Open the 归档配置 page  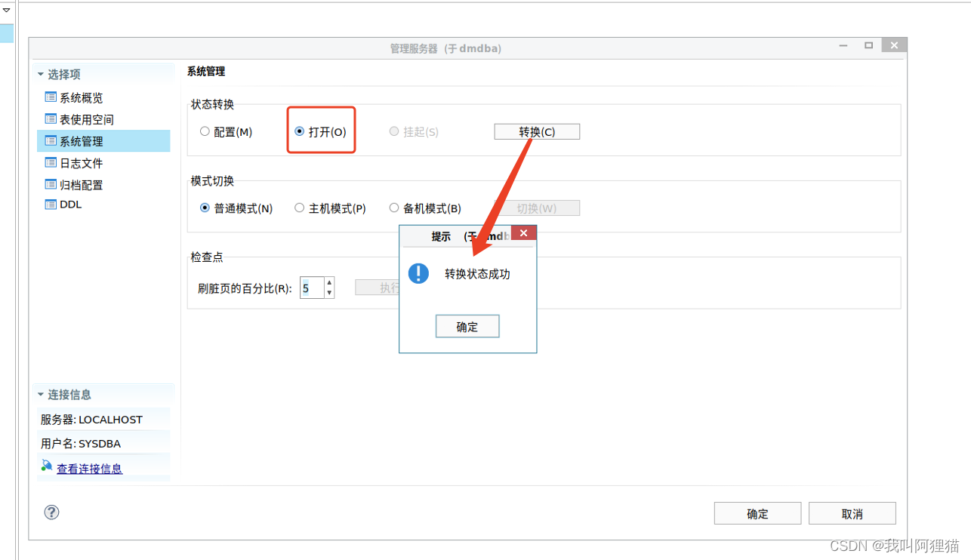click(x=82, y=185)
